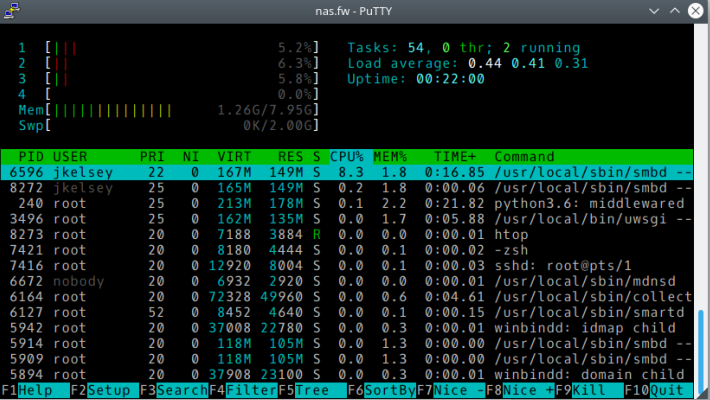Click the CPU 3 usage meter

[168, 79]
